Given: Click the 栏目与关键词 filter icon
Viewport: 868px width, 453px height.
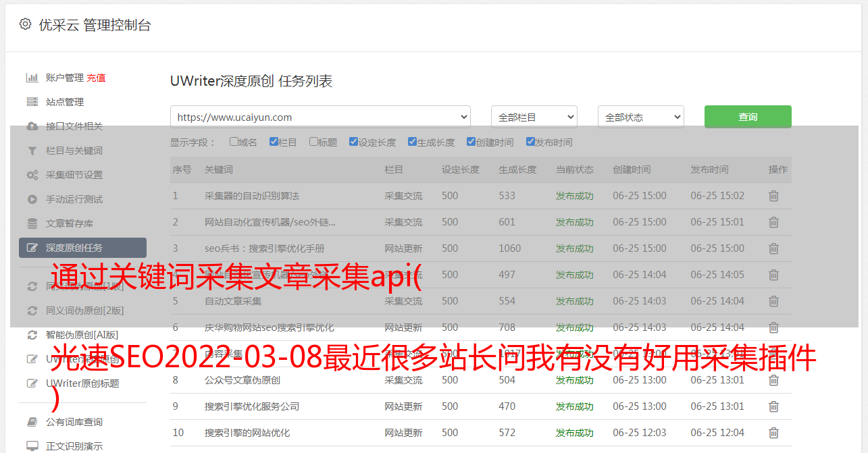Looking at the screenshot, I should point(32,151).
